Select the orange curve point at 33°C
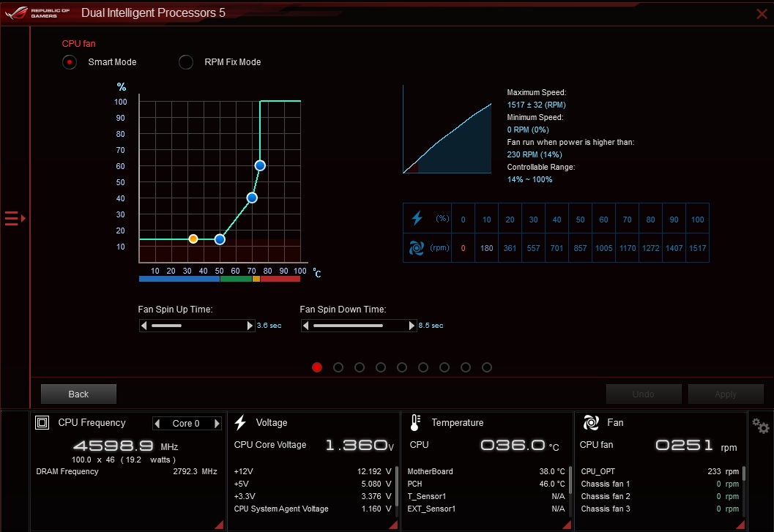This screenshot has height=532, width=774. pos(193,239)
